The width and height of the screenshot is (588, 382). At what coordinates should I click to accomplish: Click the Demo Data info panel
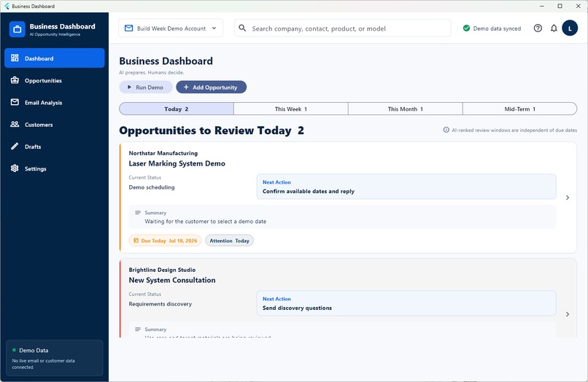55,358
